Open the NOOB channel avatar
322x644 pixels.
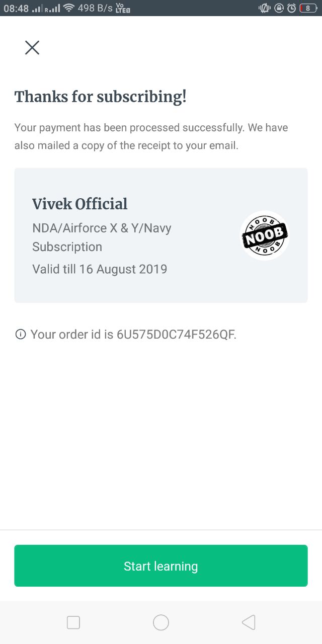pos(265,235)
